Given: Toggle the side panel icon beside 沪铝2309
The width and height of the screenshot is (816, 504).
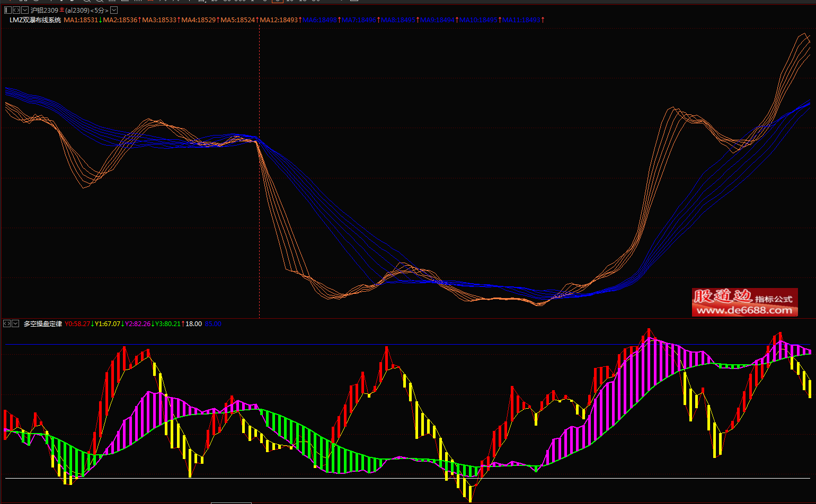Looking at the screenshot, I should [7, 10].
